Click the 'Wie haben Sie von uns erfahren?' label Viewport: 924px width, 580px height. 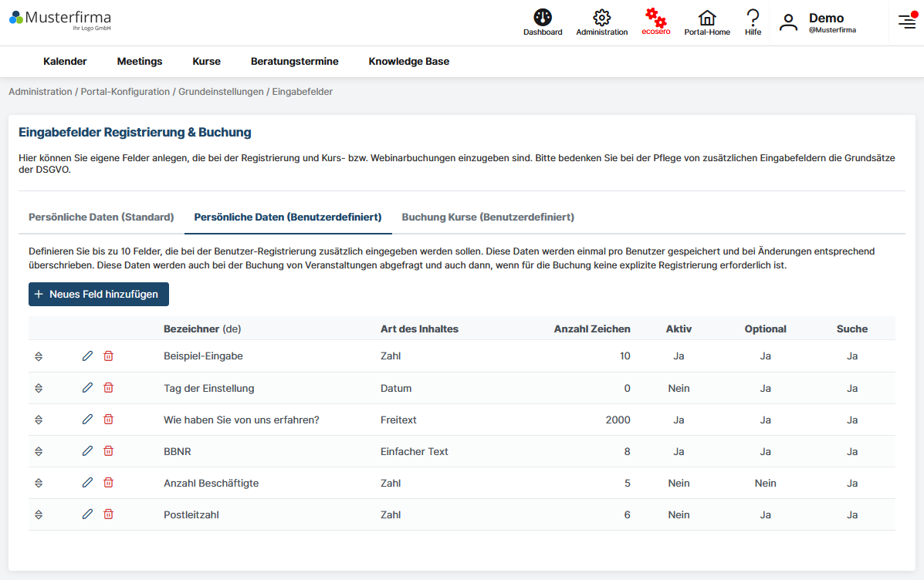tap(242, 420)
